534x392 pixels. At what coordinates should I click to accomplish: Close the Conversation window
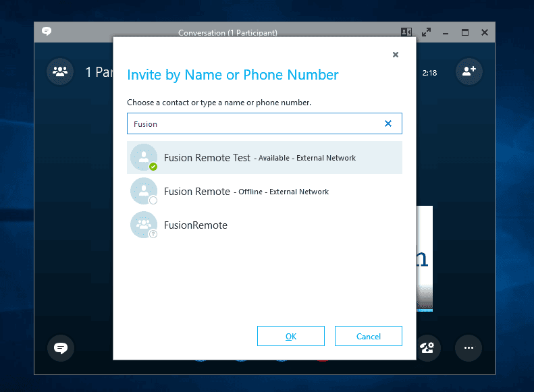[x=485, y=32]
